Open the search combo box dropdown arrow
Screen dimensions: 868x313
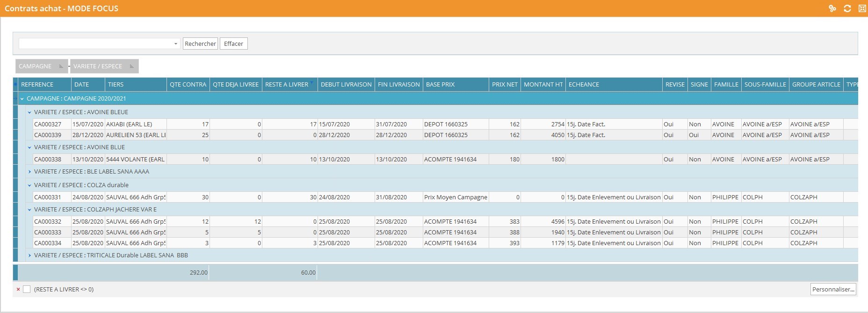pos(175,44)
